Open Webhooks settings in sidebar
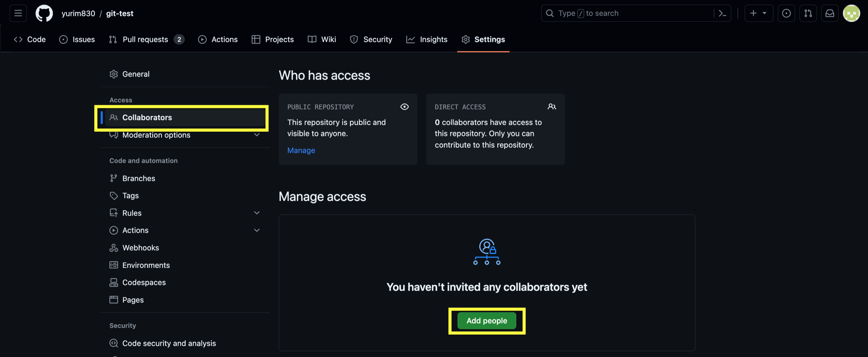This screenshot has height=357, width=868. point(140,248)
